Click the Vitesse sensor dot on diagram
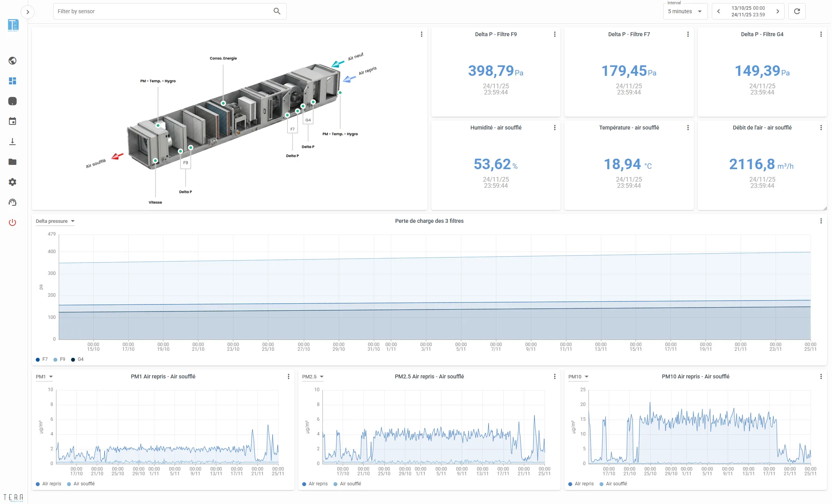This screenshot has width=832, height=504. [155, 160]
